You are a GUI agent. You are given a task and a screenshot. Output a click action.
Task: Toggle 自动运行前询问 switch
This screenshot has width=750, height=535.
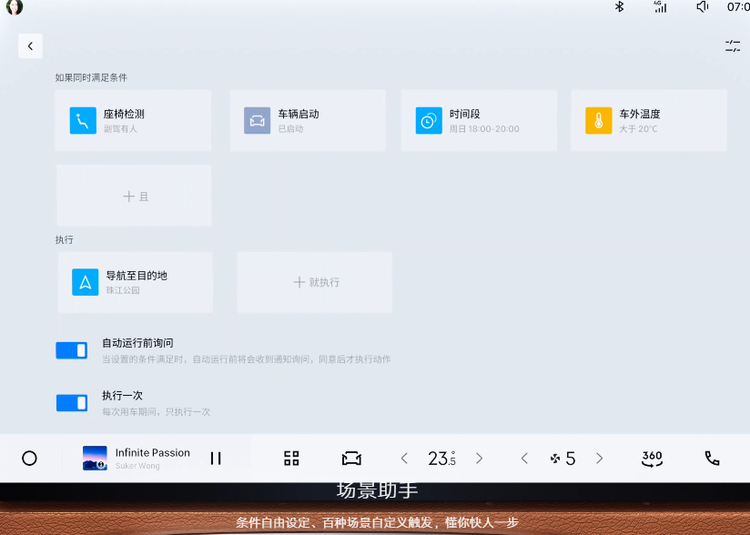(72, 350)
